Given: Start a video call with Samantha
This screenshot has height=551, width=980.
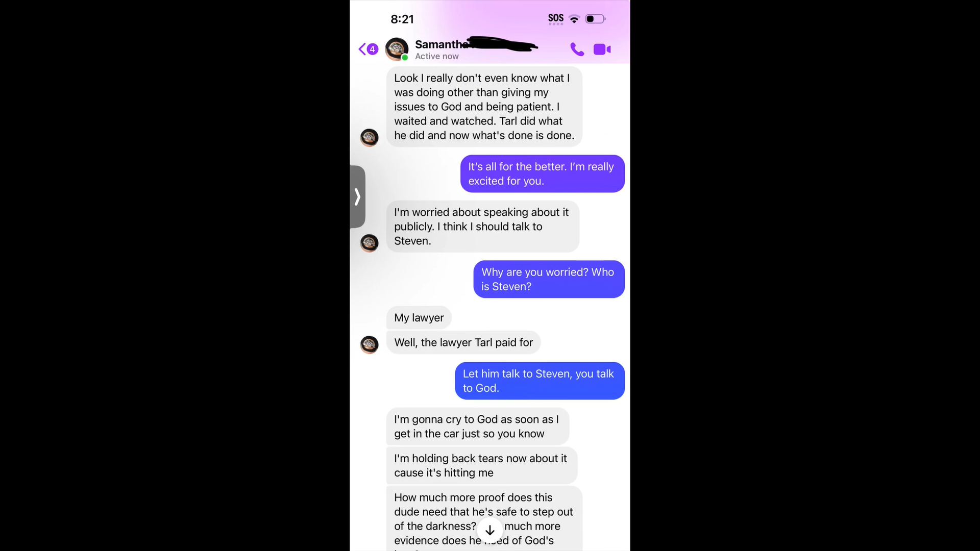Looking at the screenshot, I should [602, 49].
